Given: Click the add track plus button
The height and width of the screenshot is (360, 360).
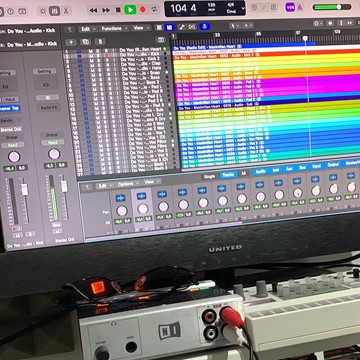Looking at the screenshot, I should pos(71,42).
